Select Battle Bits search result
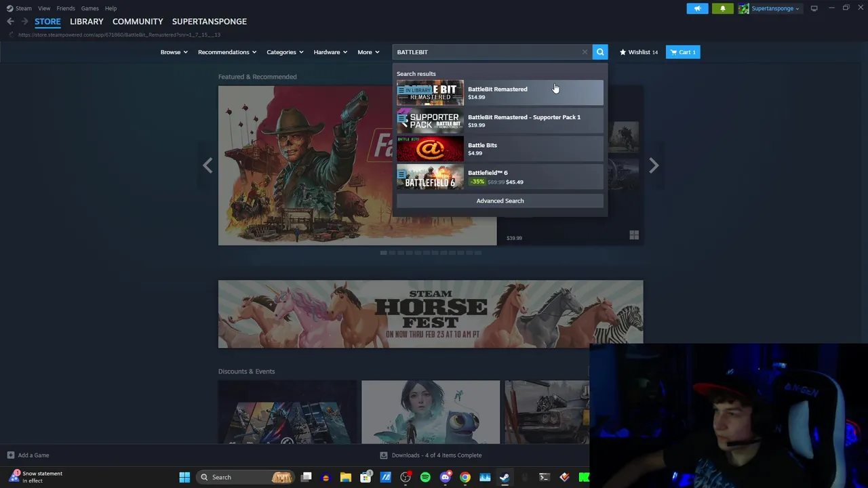The height and width of the screenshot is (488, 868). coord(500,148)
